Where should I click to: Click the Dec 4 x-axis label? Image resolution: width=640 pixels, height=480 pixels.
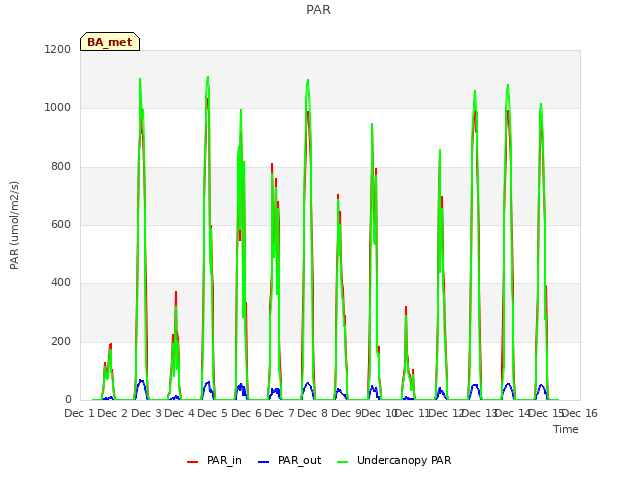click(x=179, y=413)
